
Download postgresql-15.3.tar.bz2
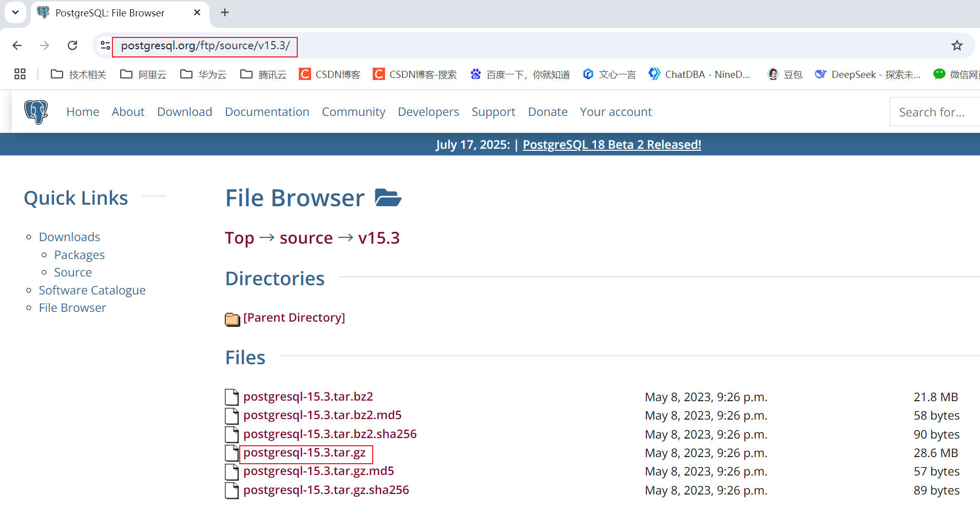tap(308, 397)
